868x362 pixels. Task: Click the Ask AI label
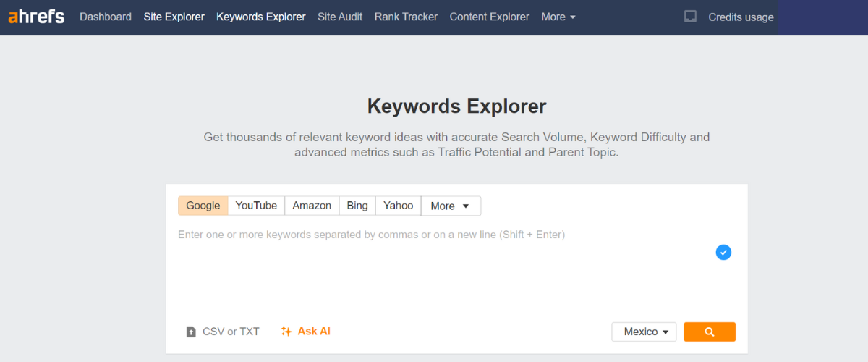pos(314,331)
